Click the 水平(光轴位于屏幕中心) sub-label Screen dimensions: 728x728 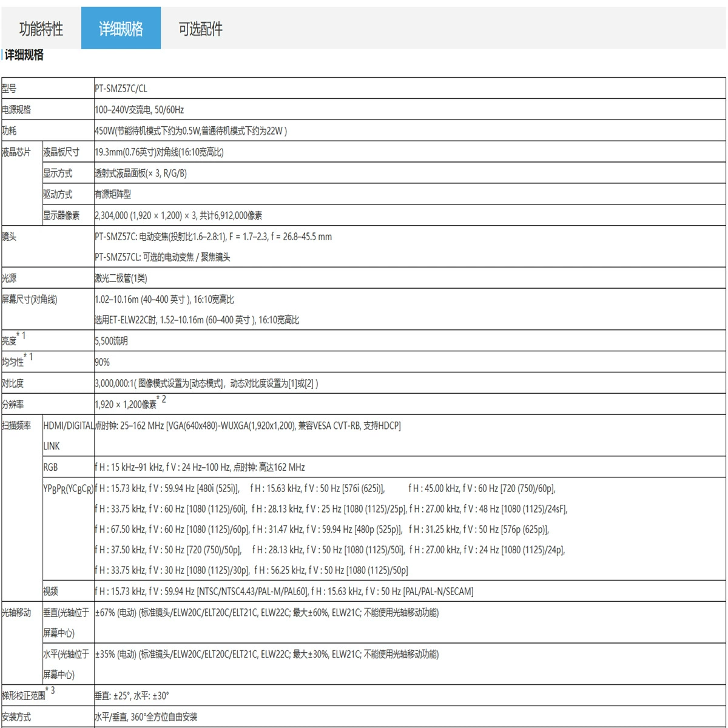point(66,665)
